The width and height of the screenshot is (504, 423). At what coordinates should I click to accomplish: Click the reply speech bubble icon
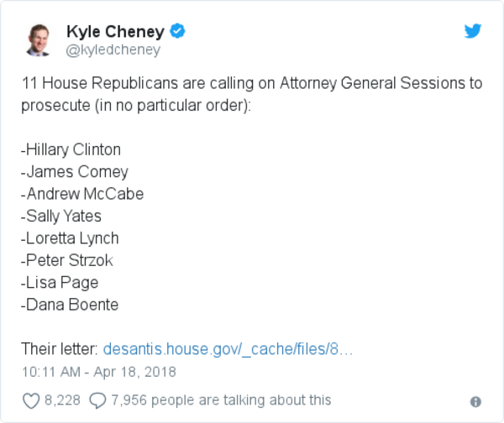97,400
